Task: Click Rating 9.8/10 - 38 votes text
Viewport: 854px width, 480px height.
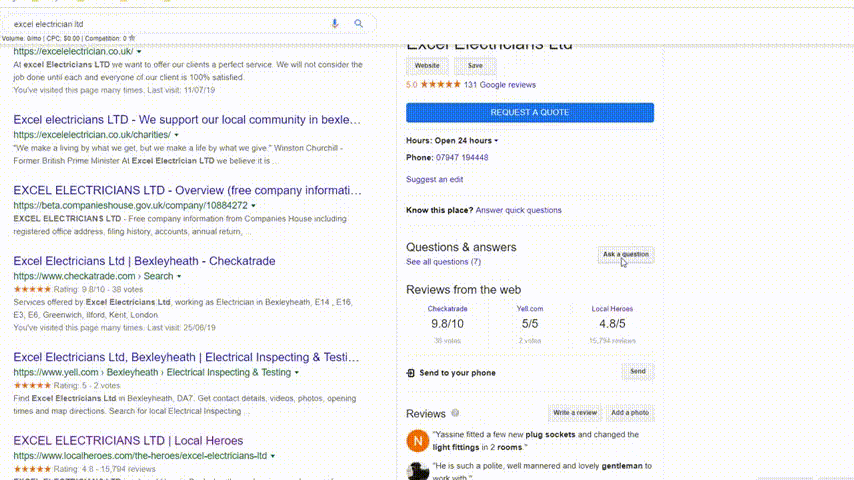Action: pos(98,289)
